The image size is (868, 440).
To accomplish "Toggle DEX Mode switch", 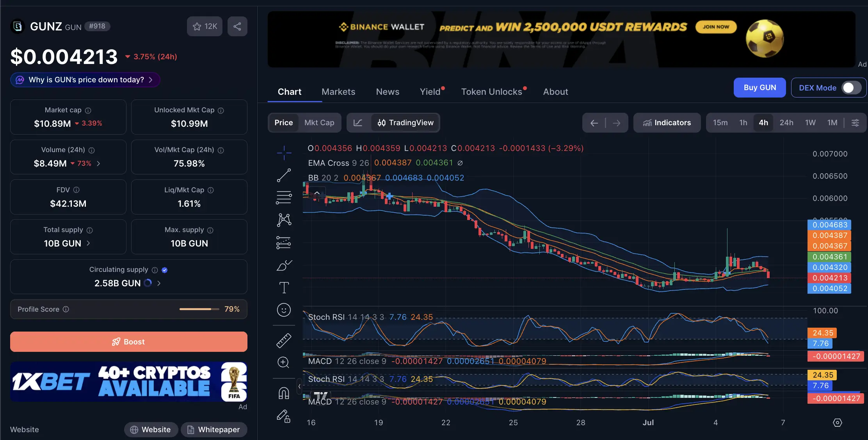I will tap(852, 88).
